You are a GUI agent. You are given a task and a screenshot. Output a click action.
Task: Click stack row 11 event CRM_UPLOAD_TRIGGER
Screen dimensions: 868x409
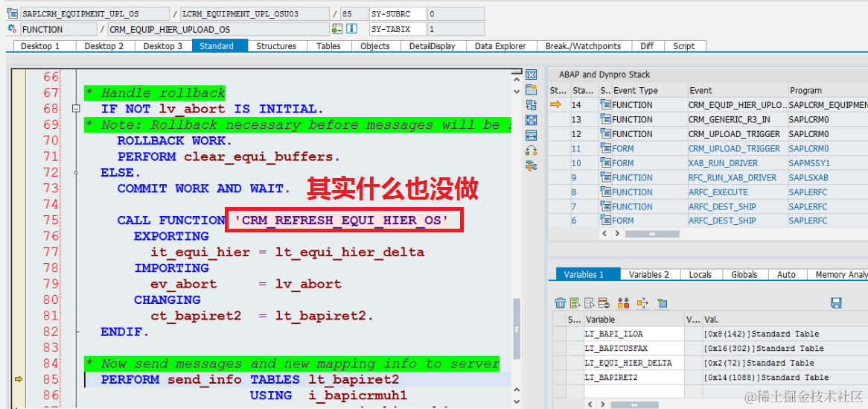(x=734, y=148)
